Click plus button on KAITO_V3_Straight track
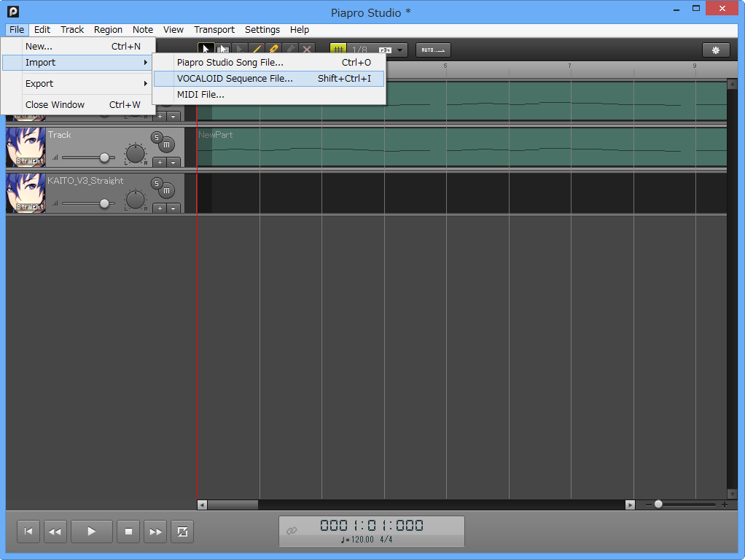 pyautogui.click(x=160, y=209)
